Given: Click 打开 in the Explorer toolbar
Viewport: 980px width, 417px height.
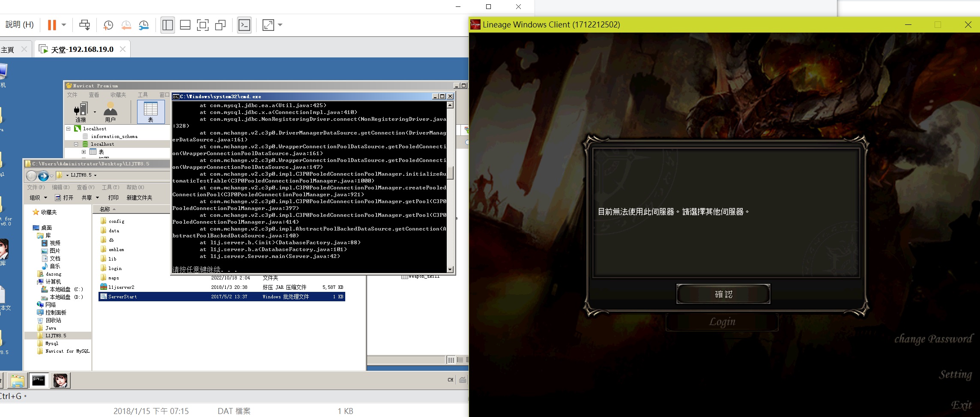Looking at the screenshot, I should click(64, 198).
